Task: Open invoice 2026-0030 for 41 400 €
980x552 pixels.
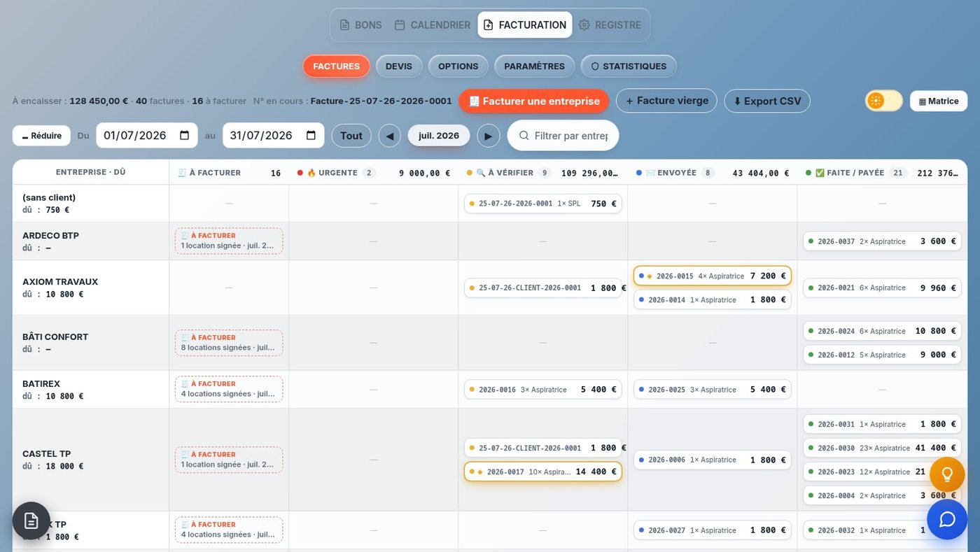Action: click(x=882, y=448)
